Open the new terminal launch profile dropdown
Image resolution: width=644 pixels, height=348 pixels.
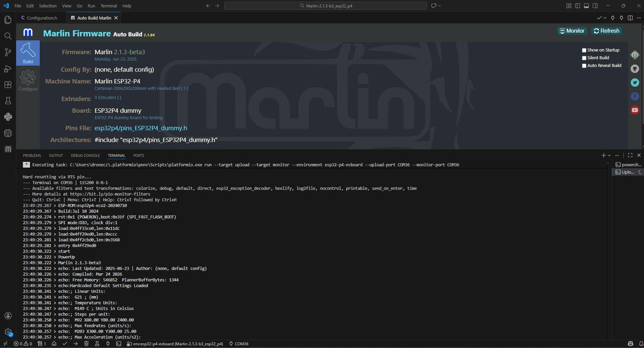click(x=610, y=156)
